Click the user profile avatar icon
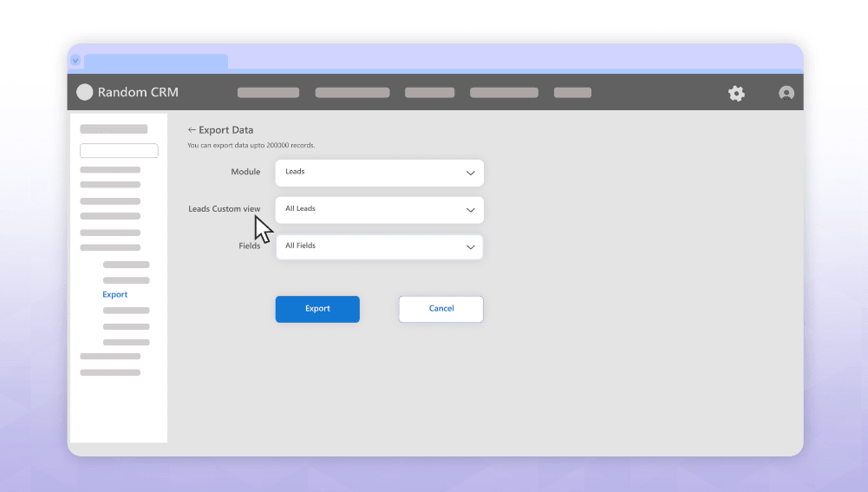Viewport: 868px width, 492px height. pyautogui.click(x=786, y=93)
